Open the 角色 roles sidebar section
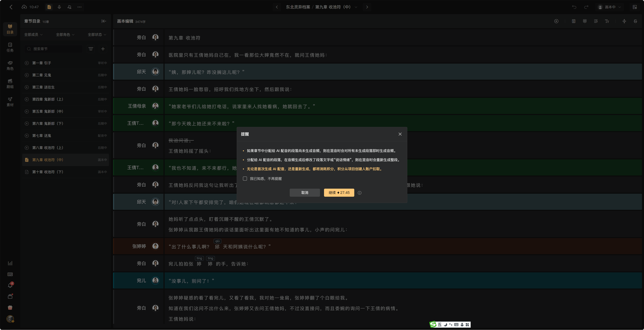The width and height of the screenshot is (644, 330). (x=10, y=66)
